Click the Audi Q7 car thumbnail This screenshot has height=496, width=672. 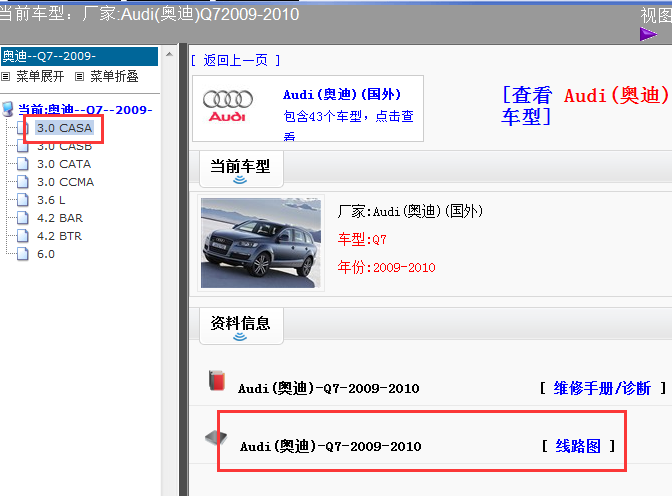[261, 243]
